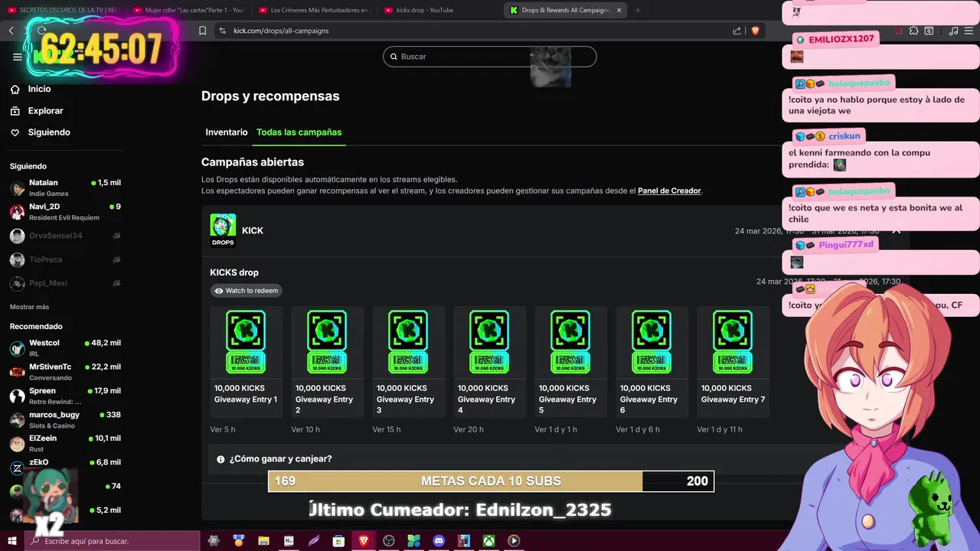Open the site settings icon beside kick.com URL

222,31
